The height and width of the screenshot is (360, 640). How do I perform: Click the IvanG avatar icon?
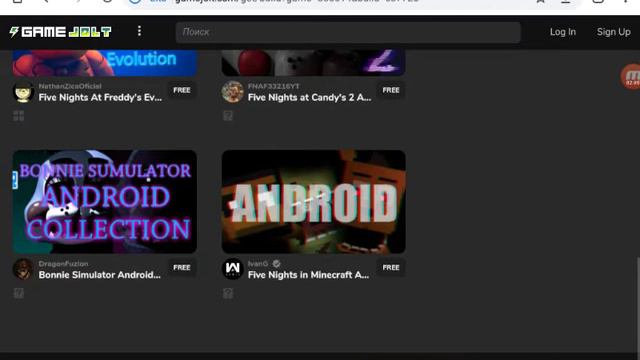[232, 269]
